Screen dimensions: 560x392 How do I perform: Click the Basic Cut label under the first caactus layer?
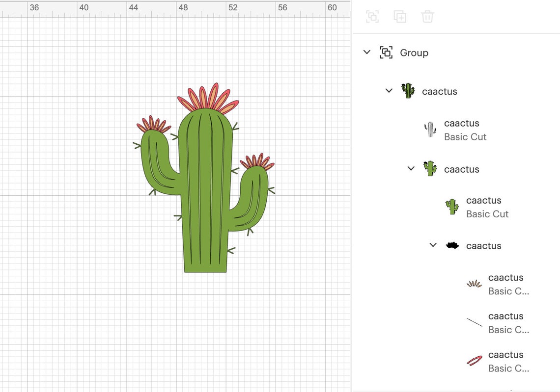click(465, 137)
